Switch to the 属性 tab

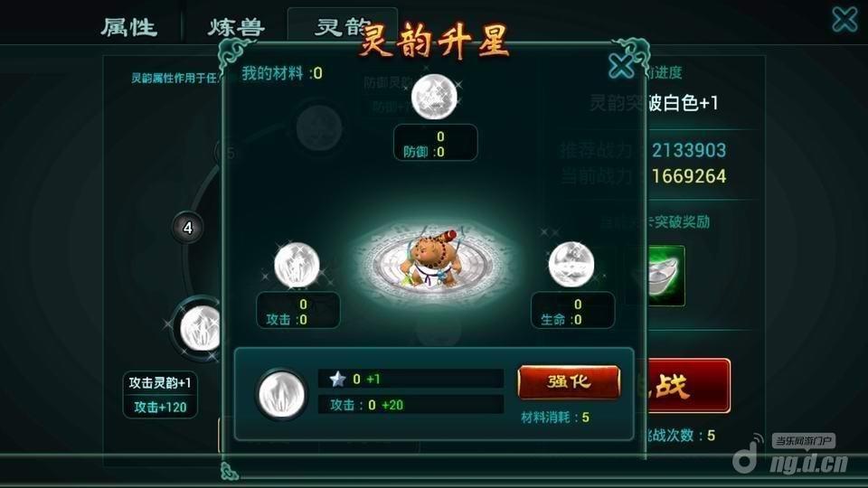point(129,26)
